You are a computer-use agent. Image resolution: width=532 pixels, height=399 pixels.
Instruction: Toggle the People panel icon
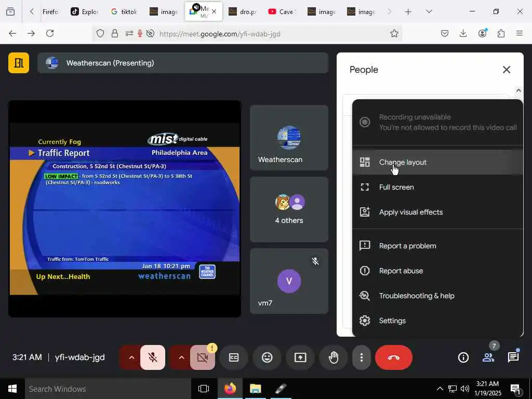488,357
